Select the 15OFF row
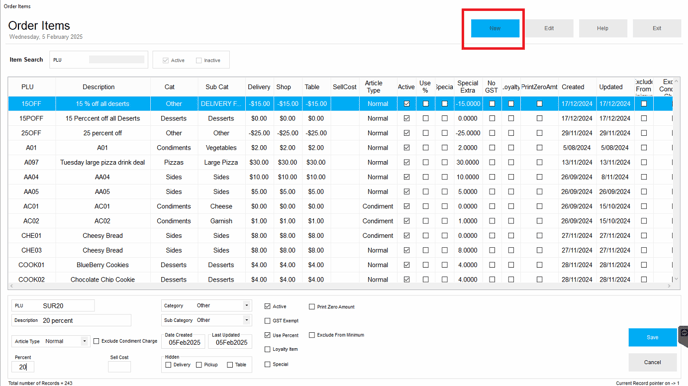Image resolution: width=688 pixels, height=386 pixels. tap(340, 104)
